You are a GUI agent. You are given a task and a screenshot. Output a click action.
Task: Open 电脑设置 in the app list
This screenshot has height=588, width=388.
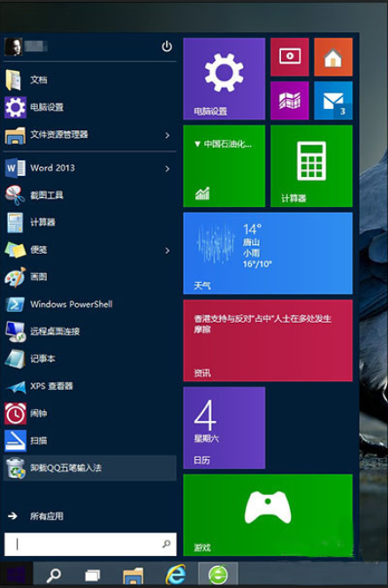(x=89, y=107)
